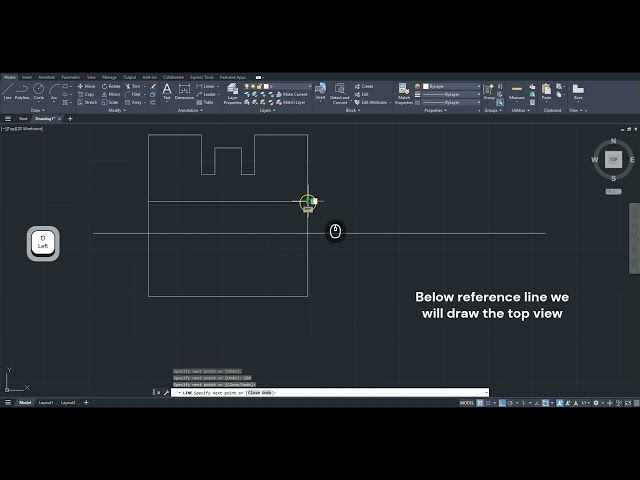Click the Base view icon
Viewport: 640px width, 480px height.
click(578, 91)
